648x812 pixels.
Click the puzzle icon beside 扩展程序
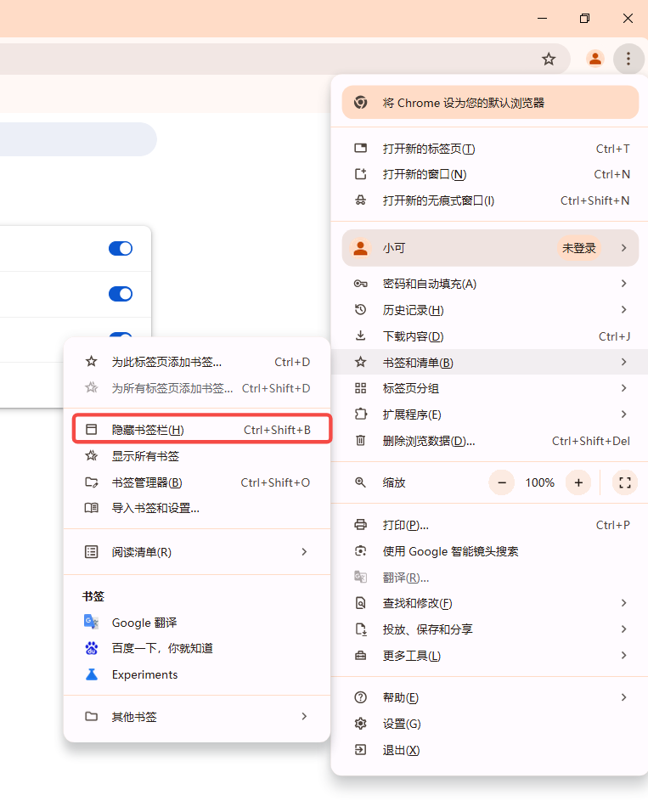click(x=360, y=414)
